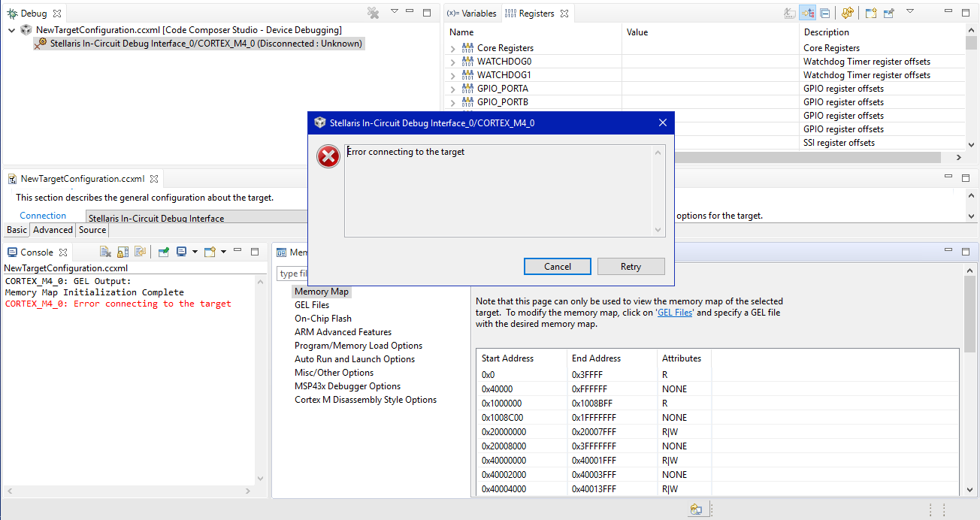Click the Cancel button in error dialog
This screenshot has width=980, height=520.
point(558,267)
